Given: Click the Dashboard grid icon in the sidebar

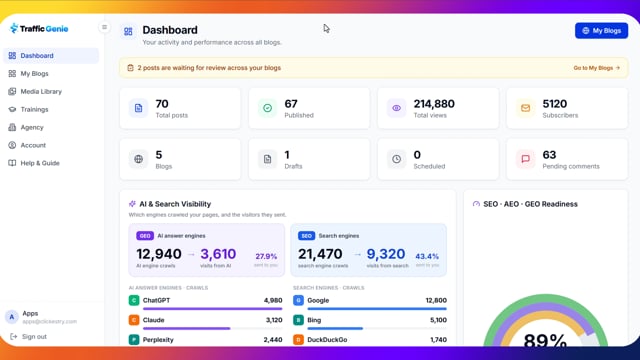Looking at the screenshot, I should (x=12, y=56).
